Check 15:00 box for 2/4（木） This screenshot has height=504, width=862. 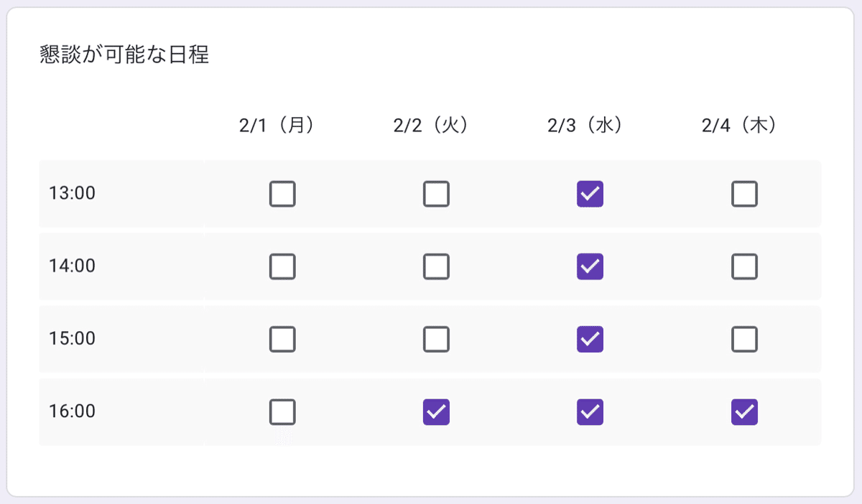(x=744, y=339)
